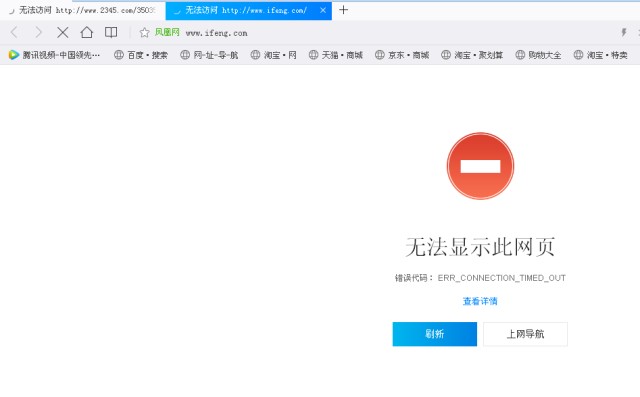This screenshot has width=640, height=397.
Task: Select the ifeng.com tab
Action: pyautogui.click(x=249, y=11)
